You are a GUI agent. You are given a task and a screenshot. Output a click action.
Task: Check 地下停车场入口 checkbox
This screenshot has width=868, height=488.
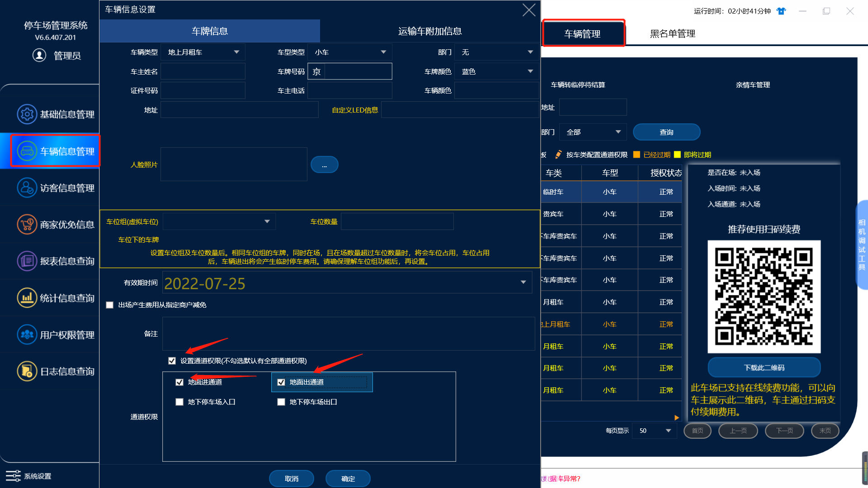[179, 402]
